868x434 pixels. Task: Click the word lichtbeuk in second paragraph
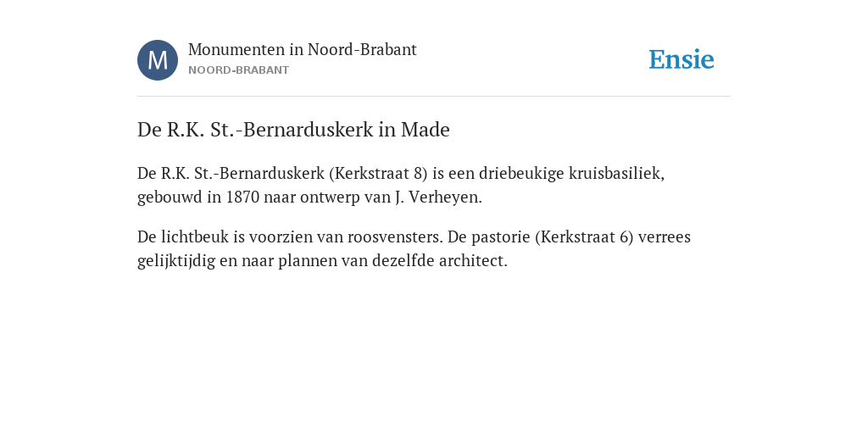[x=195, y=237]
